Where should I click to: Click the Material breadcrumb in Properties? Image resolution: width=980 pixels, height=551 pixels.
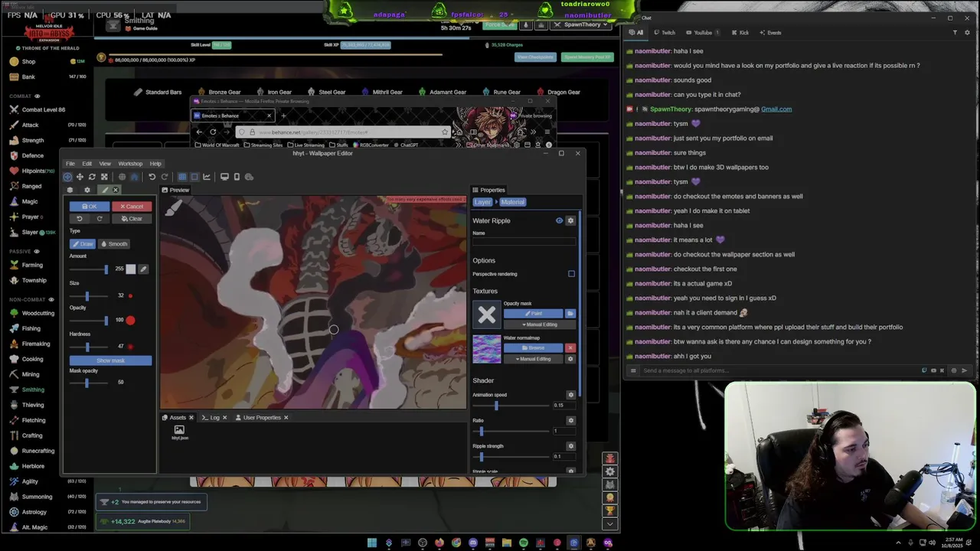pyautogui.click(x=512, y=202)
